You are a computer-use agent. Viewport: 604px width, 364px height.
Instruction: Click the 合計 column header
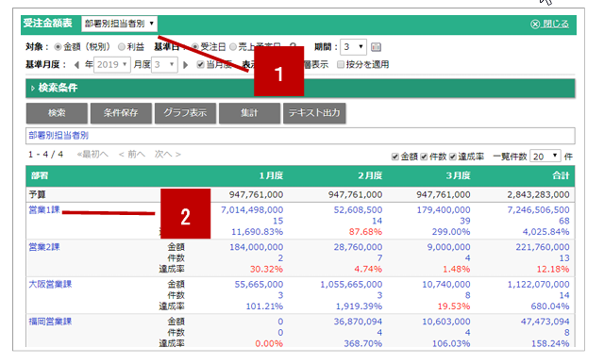(561, 175)
